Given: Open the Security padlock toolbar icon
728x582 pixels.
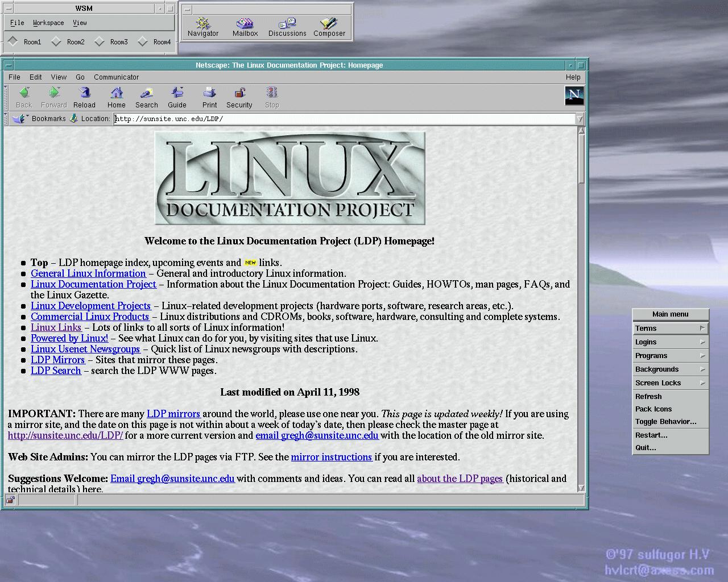Looking at the screenshot, I should [x=239, y=93].
